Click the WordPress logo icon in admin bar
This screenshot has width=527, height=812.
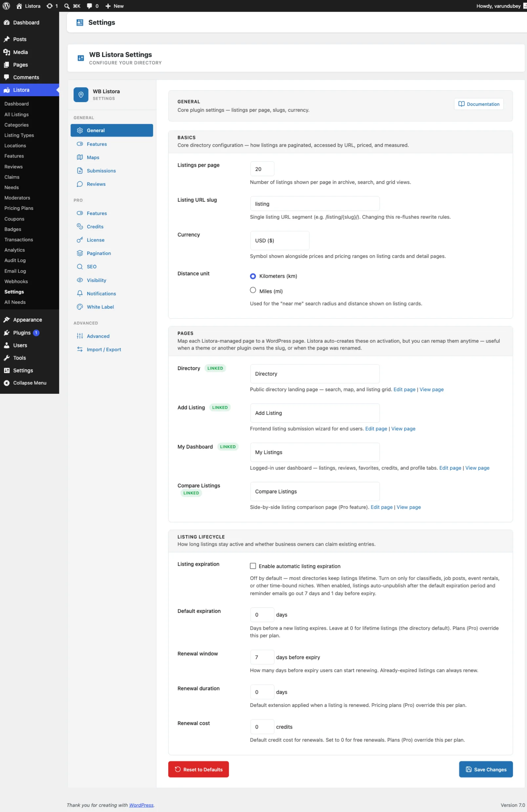pyautogui.click(x=6, y=6)
